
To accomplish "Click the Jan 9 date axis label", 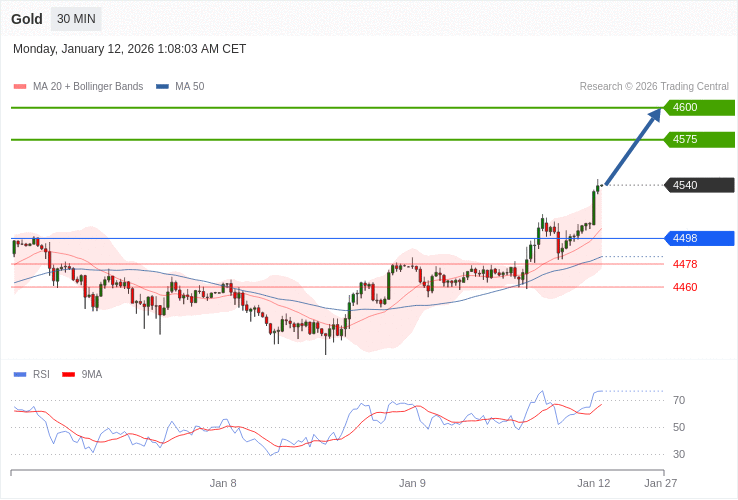I will [412, 483].
